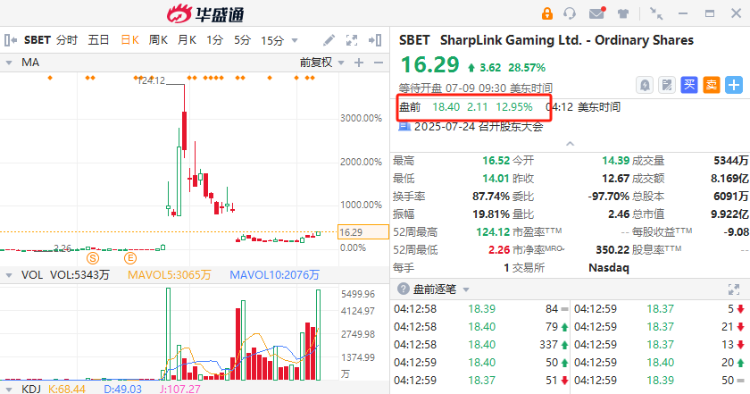Image resolution: width=750 pixels, height=394 pixels.
Task: Open customer service headset icon
Action: pos(570,13)
